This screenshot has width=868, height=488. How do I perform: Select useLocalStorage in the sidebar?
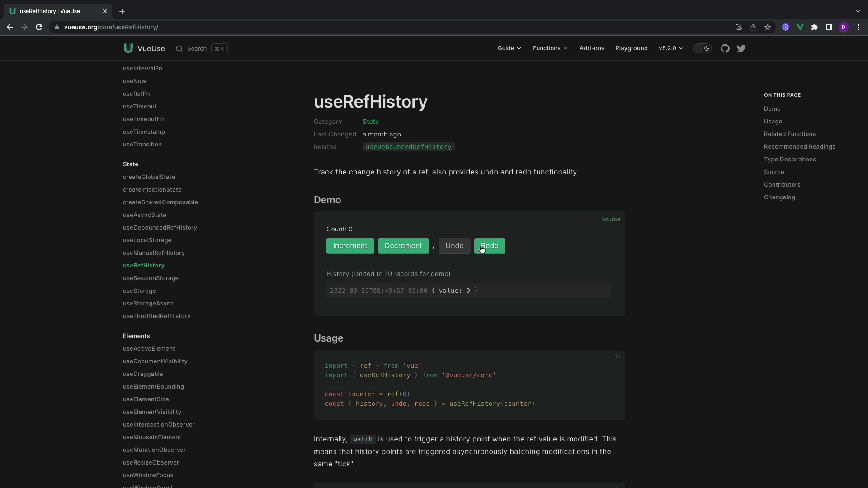(147, 240)
